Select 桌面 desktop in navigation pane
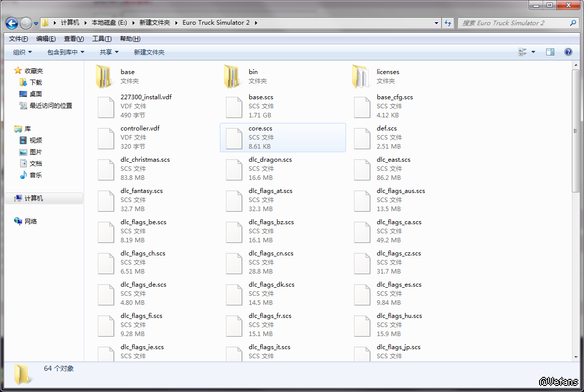Image resolution: width=584 pixels, height=392 pixels. (x=35, y=94)
